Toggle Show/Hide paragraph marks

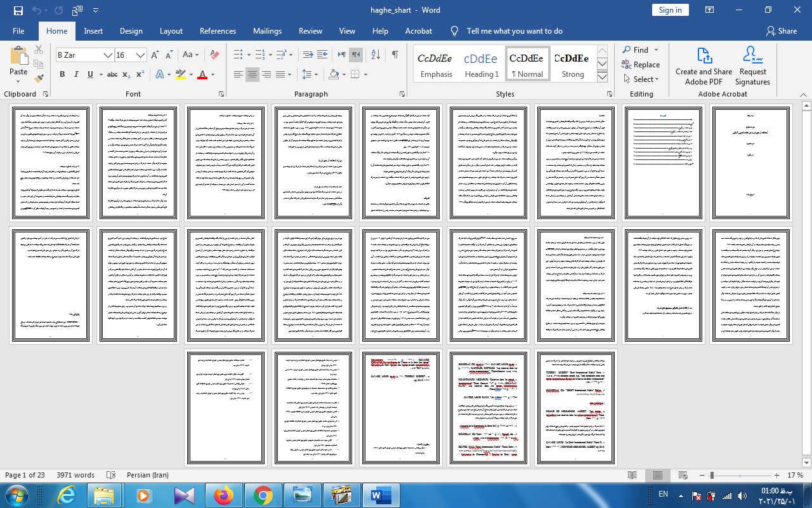point(395,55)
